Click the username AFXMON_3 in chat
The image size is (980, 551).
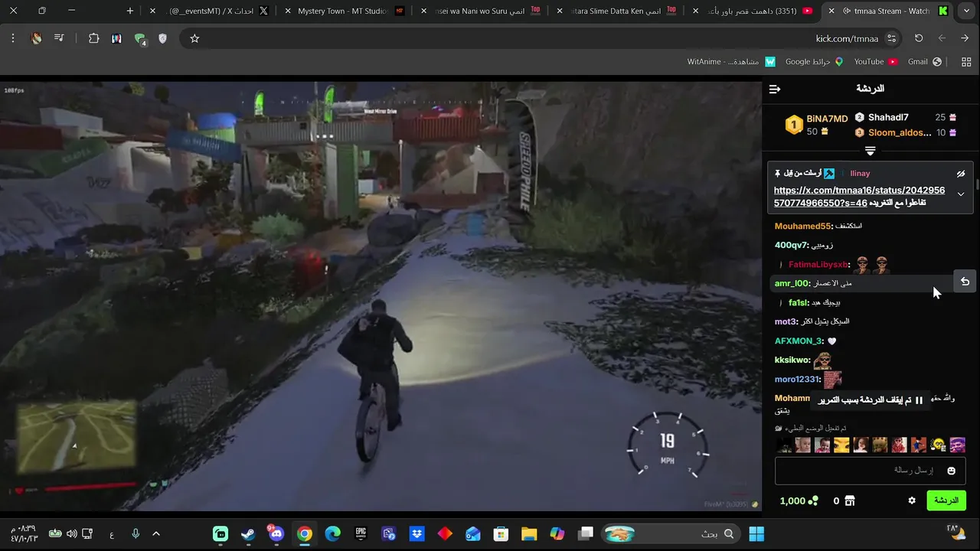[x=798, y=341]
